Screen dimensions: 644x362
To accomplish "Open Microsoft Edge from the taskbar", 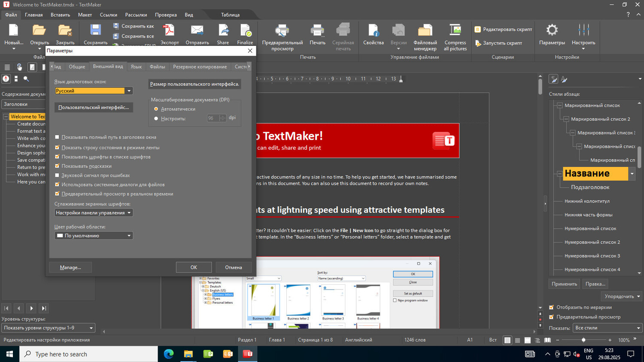I will [x=169, y=354].
